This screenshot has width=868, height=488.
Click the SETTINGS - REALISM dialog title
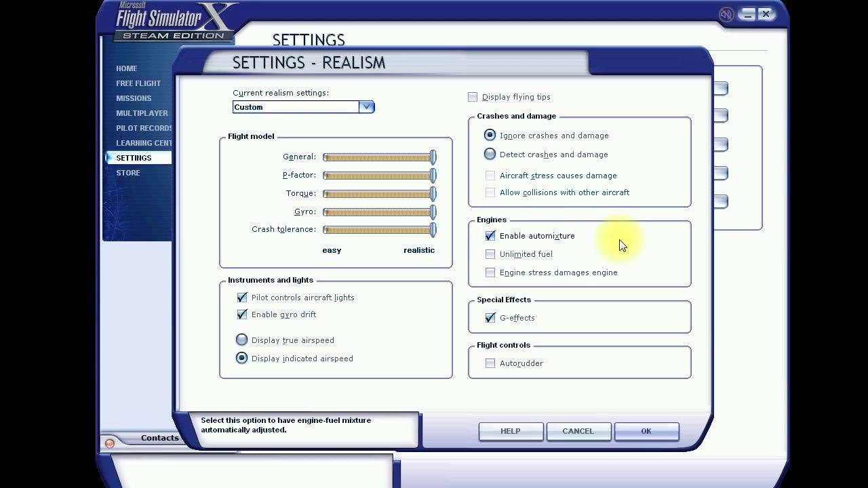point(309,62)
